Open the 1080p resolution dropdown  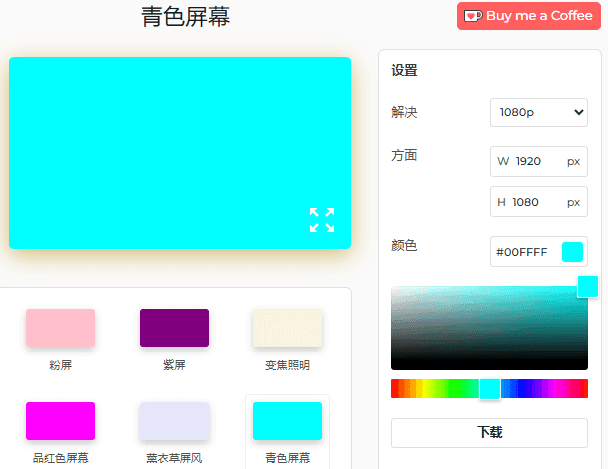(x=538, y=113)
